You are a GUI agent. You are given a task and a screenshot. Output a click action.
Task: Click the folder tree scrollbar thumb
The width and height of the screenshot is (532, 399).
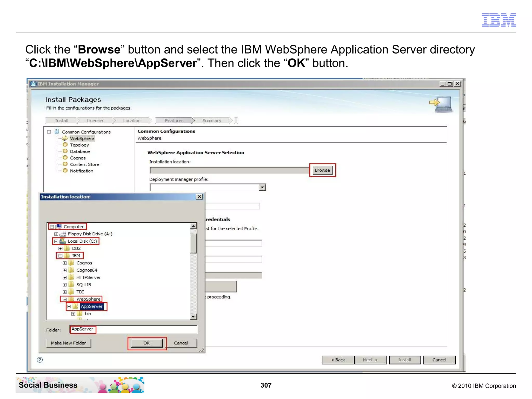194,243
